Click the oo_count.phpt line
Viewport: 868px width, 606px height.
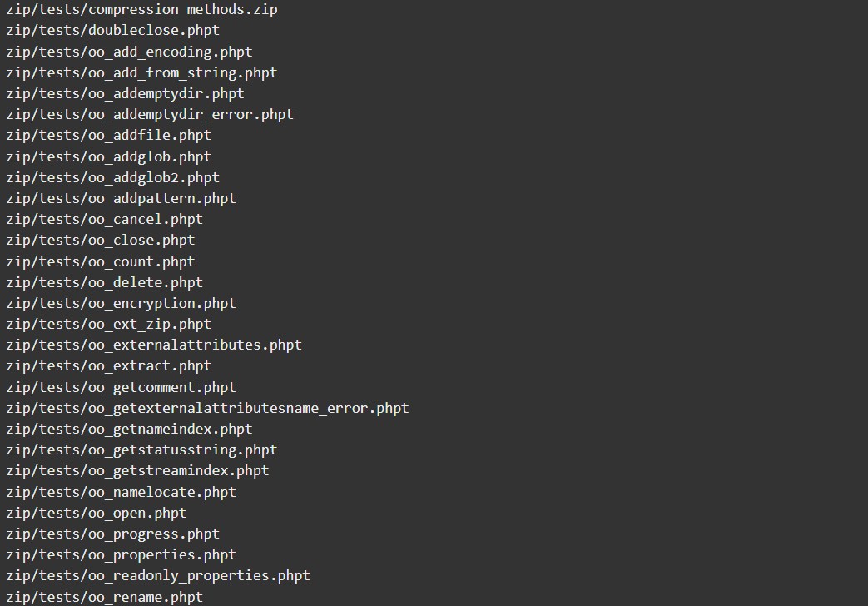[x=101, y=262]
